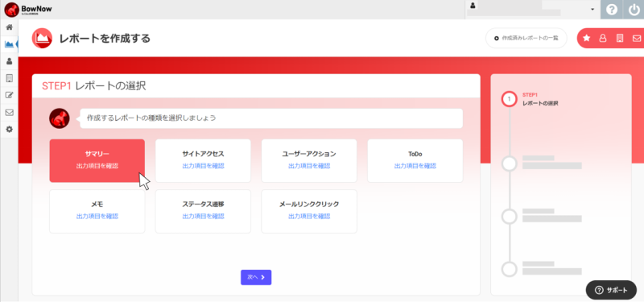Select the メモ report card
The height and width of the screenshot is (302, 644).
(97, 211)
